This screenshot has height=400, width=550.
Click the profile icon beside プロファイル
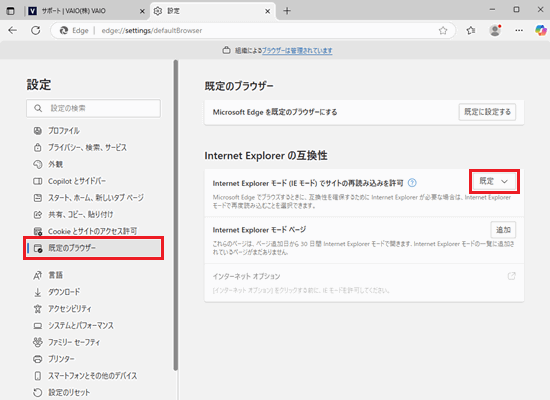tap(38, 131)
